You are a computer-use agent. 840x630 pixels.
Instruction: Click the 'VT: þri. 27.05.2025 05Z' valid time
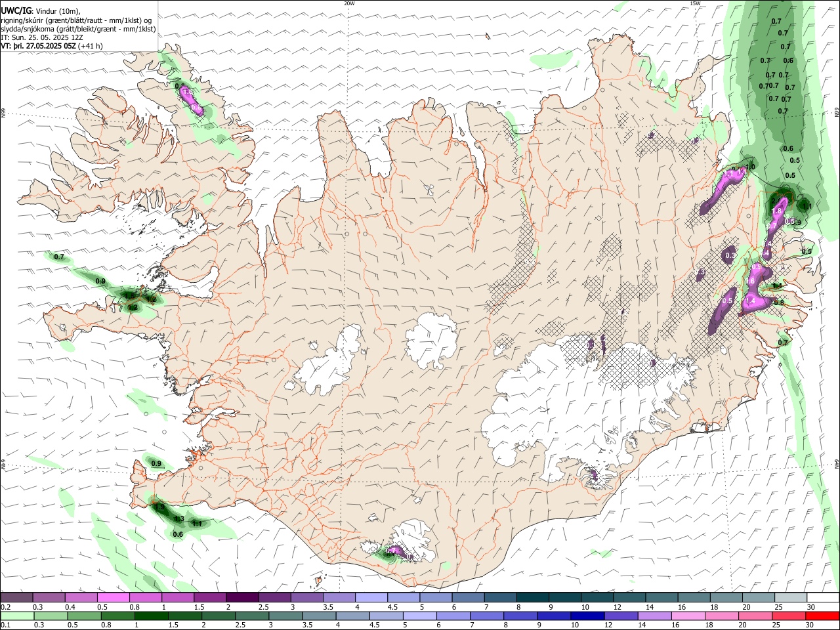[x=38, y=46]
